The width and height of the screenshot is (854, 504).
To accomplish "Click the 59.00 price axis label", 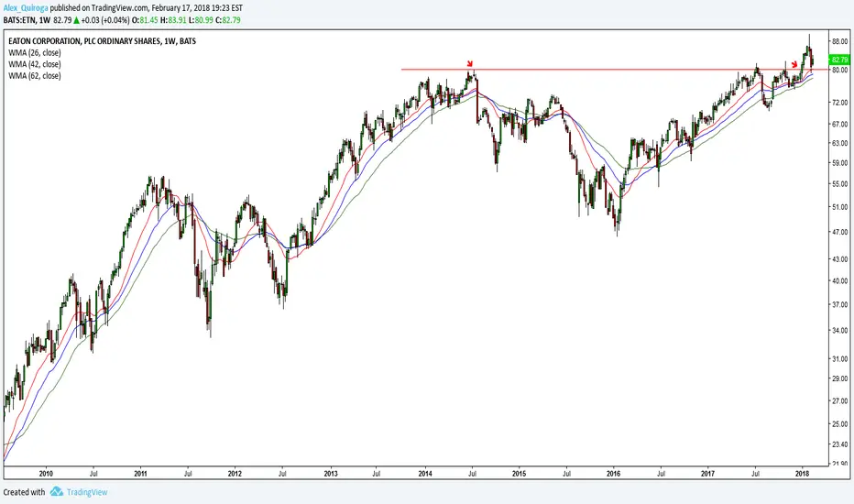I will pyautogui.click(x=839, y=162).
